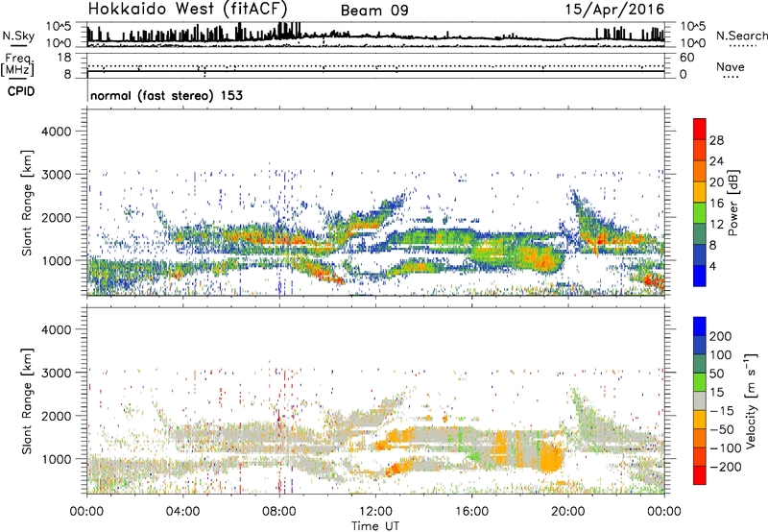Click the '200' velocity colorbar value
The height and width of the screenshot is (532, 768).
(x=721, y=336)
